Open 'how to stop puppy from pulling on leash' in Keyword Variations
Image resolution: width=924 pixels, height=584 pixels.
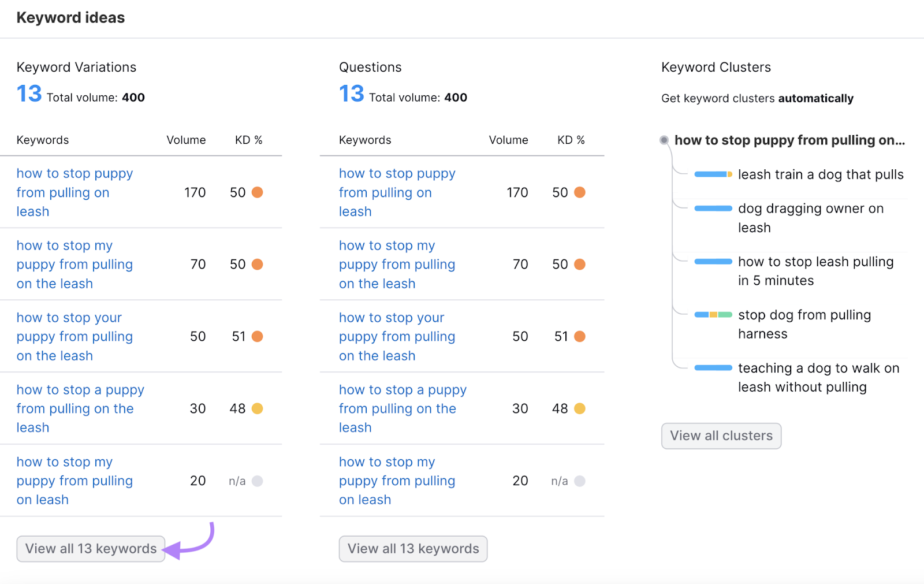pyautogui.click(x=74, y=192)
